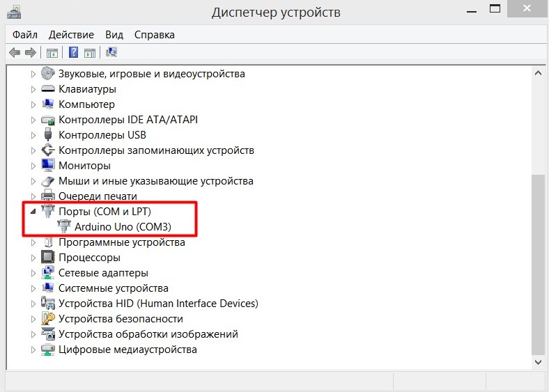Expand the Контроллеры USB node
This screenshot has height=392, width=549.
(33, 135)
